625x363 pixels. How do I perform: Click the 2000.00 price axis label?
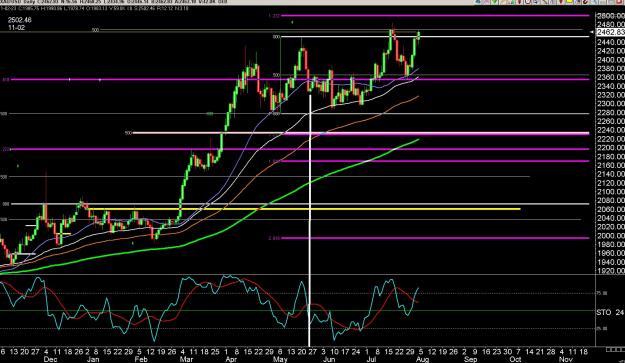point(611,235)
